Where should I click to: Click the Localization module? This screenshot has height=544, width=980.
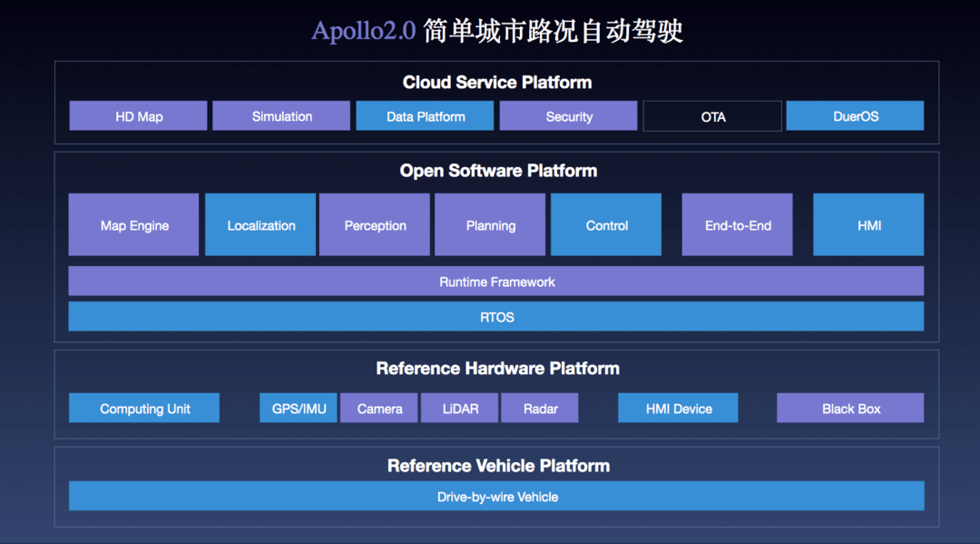[x=260, y=224]
